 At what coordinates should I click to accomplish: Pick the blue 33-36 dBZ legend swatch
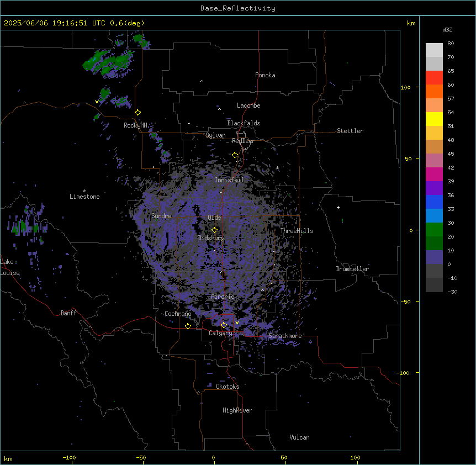434,202
